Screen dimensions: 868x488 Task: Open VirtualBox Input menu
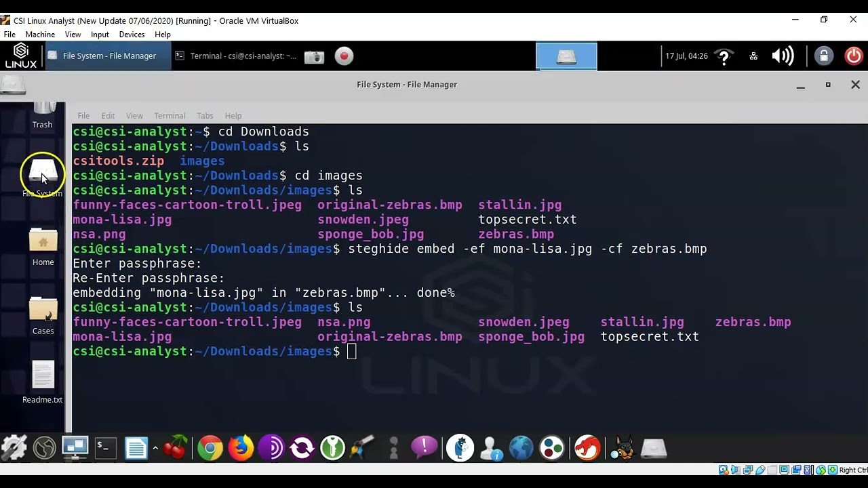100,35
